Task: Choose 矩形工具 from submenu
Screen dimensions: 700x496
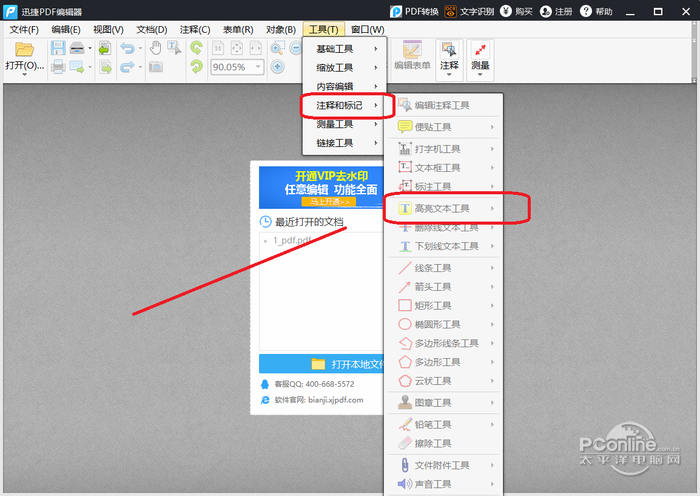Action: tap(443, 305)
